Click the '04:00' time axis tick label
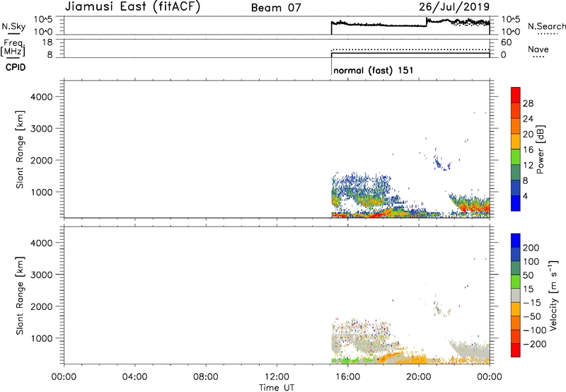 134,377
